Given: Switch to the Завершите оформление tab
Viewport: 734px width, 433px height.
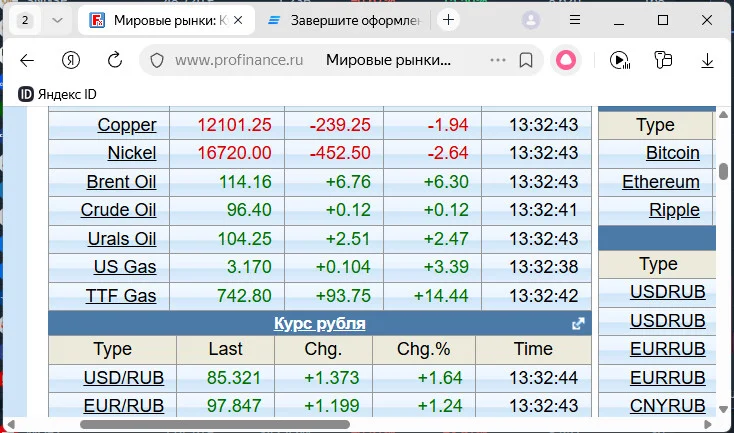Looking at the screenshot, I should (345, 20).
